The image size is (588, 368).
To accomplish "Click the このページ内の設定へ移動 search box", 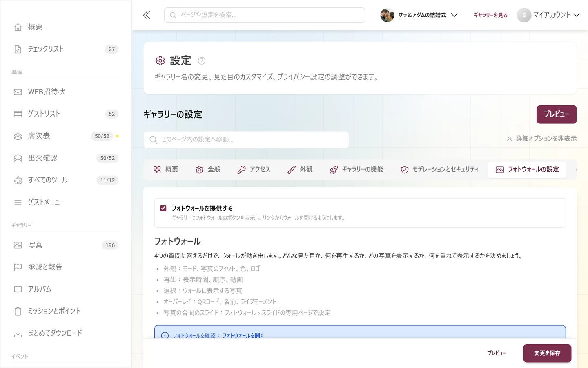I will (x=246, y=140).
